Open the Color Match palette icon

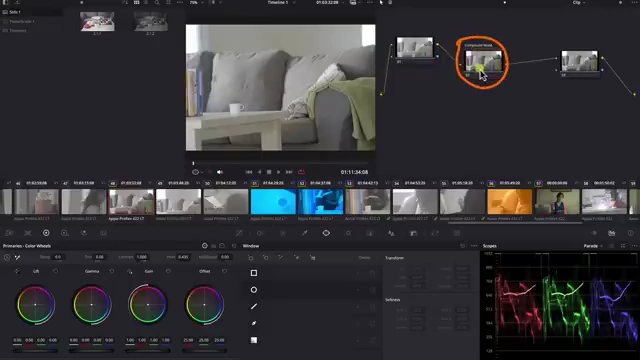(x=28, y=233)
